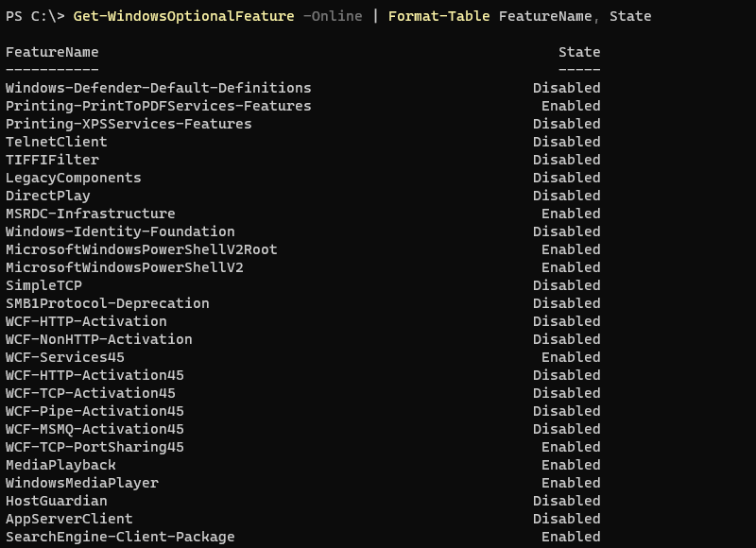Click the Printing-XPSServices-Features entry
756x548 pixels.
[x=129, y=124]
